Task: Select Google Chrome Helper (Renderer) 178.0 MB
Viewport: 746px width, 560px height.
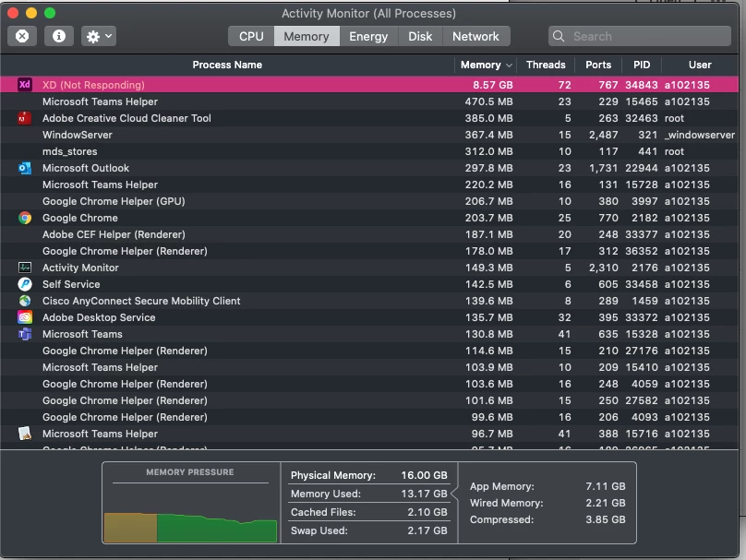Action: tap(369, 251)
